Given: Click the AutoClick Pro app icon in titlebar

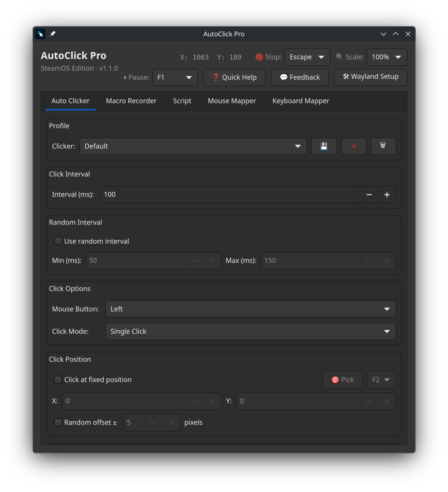Looking at the screenshot, I should 40,34.
